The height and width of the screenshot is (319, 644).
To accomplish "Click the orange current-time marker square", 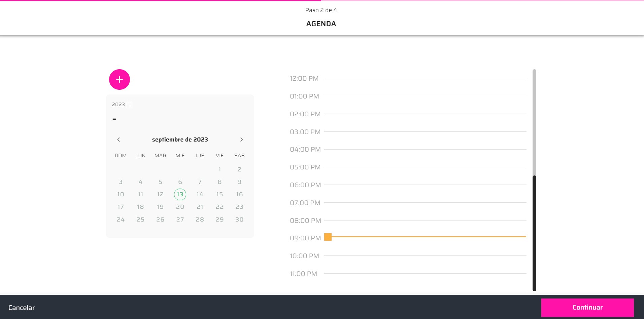I will [328, 237].
